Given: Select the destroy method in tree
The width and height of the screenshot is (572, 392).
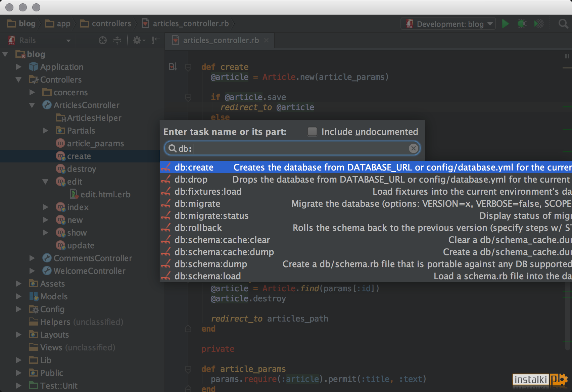Looking at the screenshot, I should coord(82,169).
